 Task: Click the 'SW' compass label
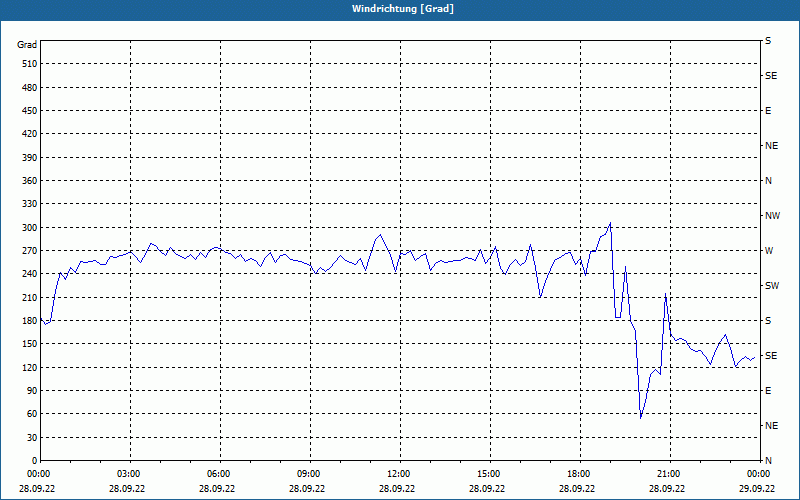(772, 286)
